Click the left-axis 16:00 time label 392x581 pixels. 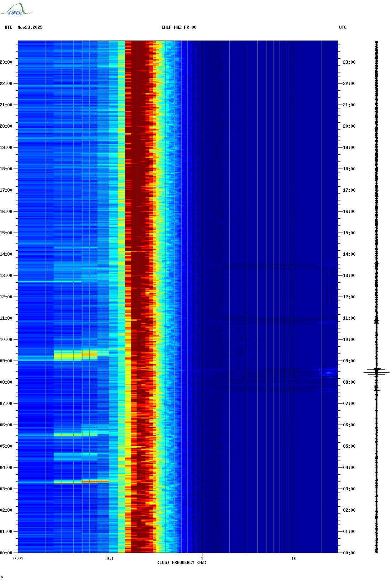[x=6, y=212]
